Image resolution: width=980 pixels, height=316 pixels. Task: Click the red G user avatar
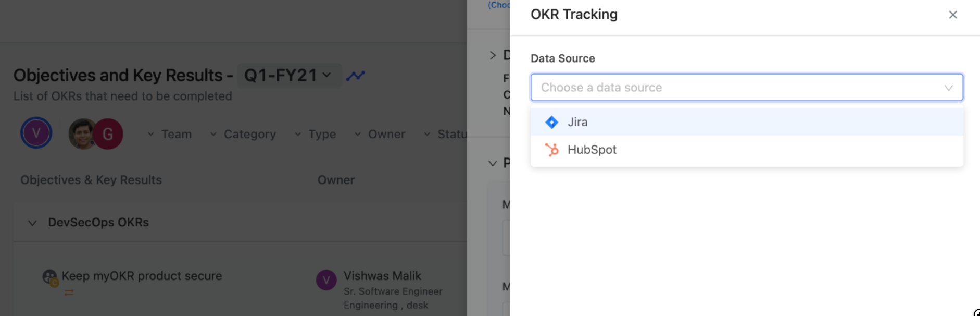tap(108, 134)
